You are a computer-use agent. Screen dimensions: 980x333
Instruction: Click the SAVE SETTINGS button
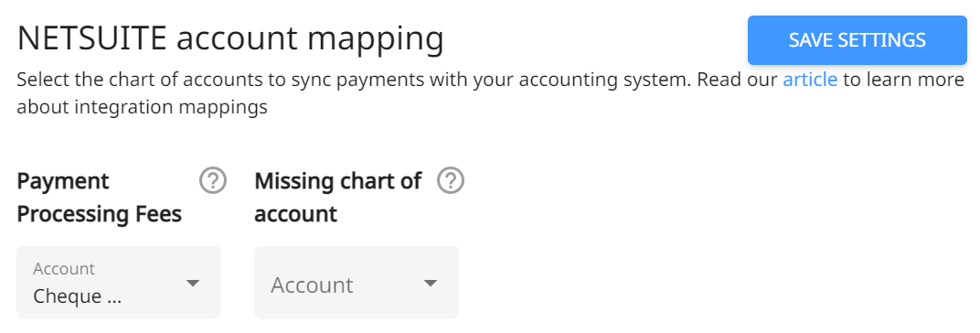tap(857, 40)
